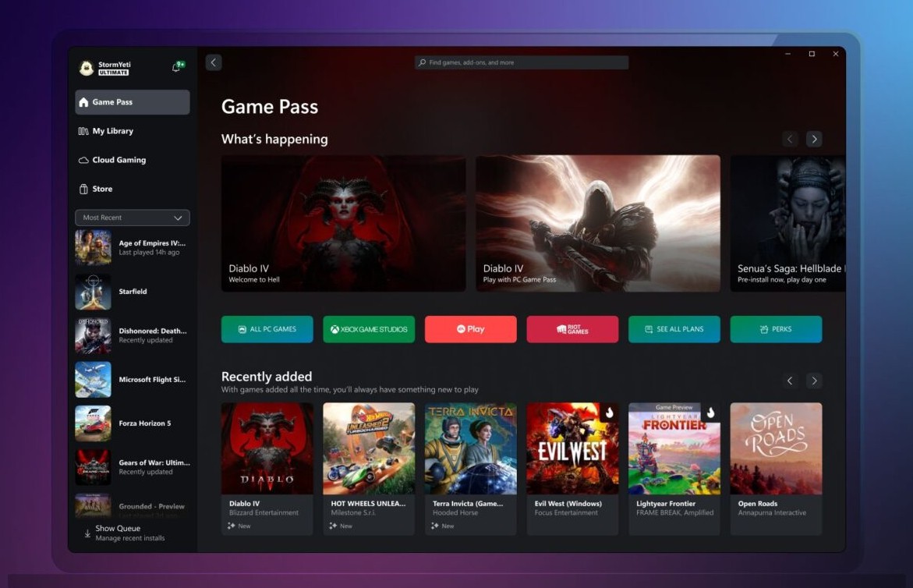Screen dimensions: 913x588
Task: Open Age of Empires IV in recent list
Action: 133,247
